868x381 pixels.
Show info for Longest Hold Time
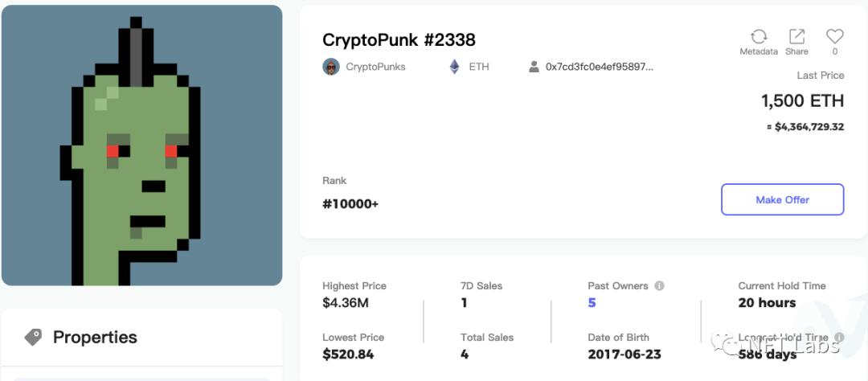[839, 338]
